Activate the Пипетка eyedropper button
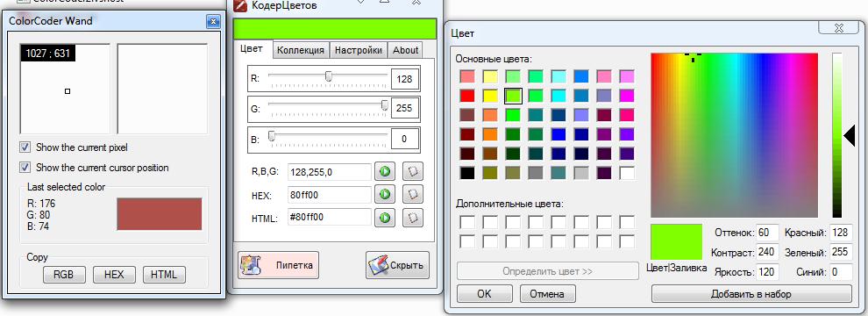This screenshot has height=316, width=868. pyautogui.click(x=279, y=265)
